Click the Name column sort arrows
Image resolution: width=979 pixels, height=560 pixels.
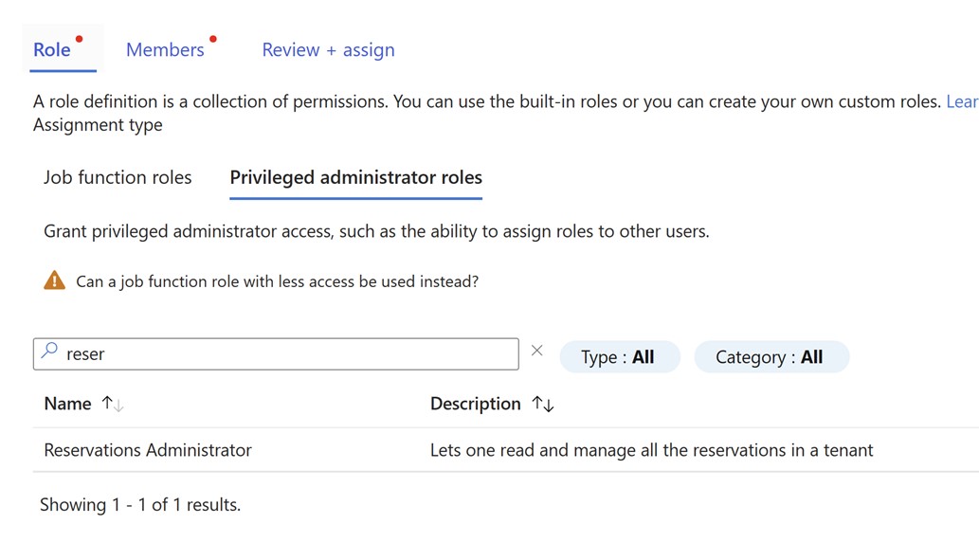(113, 404)
